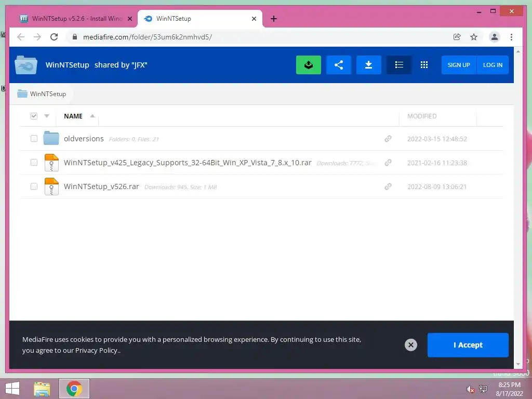Screen dimensions: 532x399
Task: Check the WinNTSetup_v425 Legacy file checkbox
Action: [x=34, y=163]
